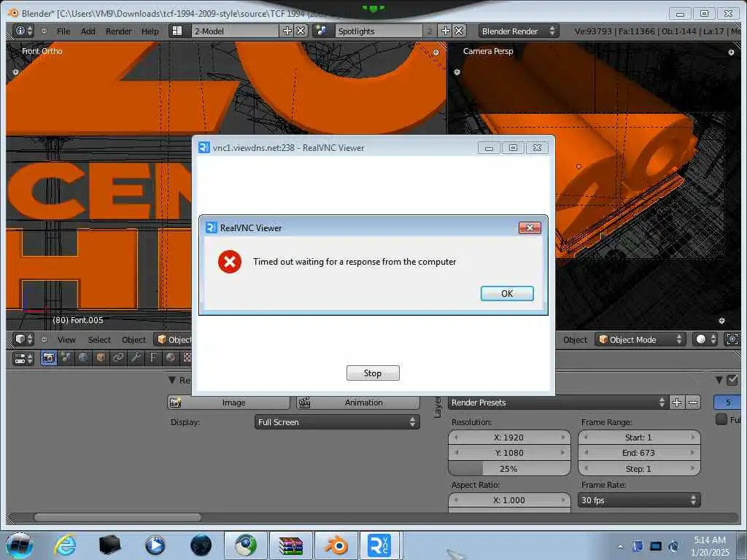The width and height of the screenshot is (747, 560).
Task: Add a new screen layout next to 2-Model
Action: 287,31
